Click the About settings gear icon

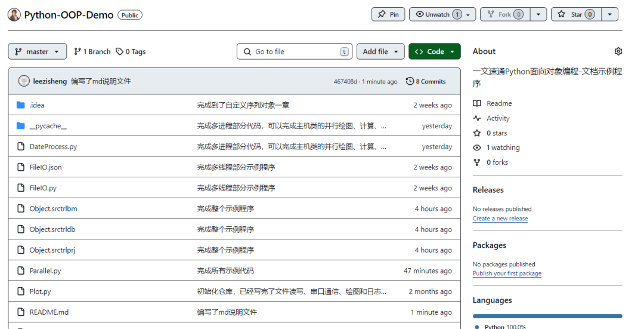(x=618, y=51)
